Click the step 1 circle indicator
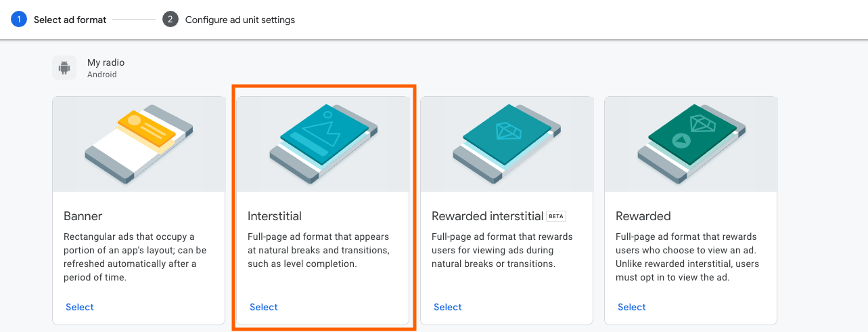 pyautogui.click(x=19, y=20)
